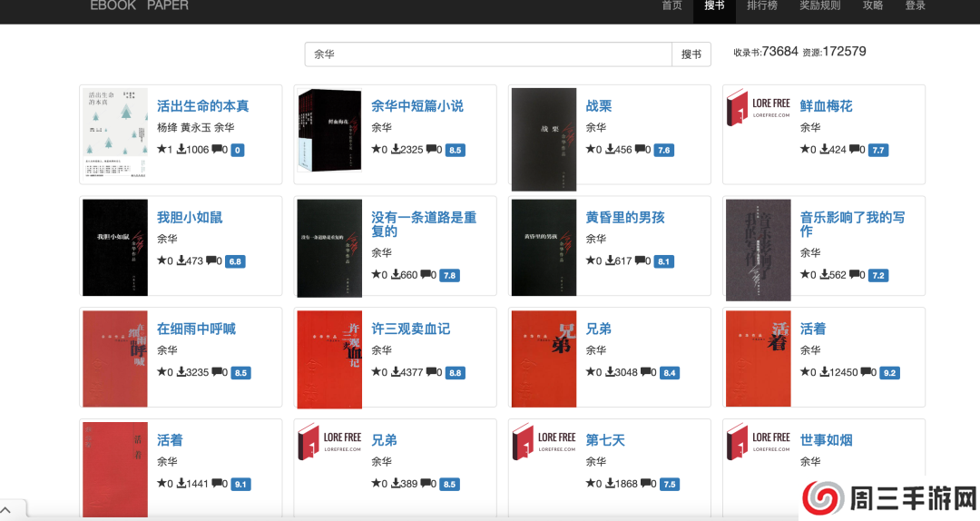
Task: Click download icon showing 3048 on 兄弟
Action: pos(610,372)
